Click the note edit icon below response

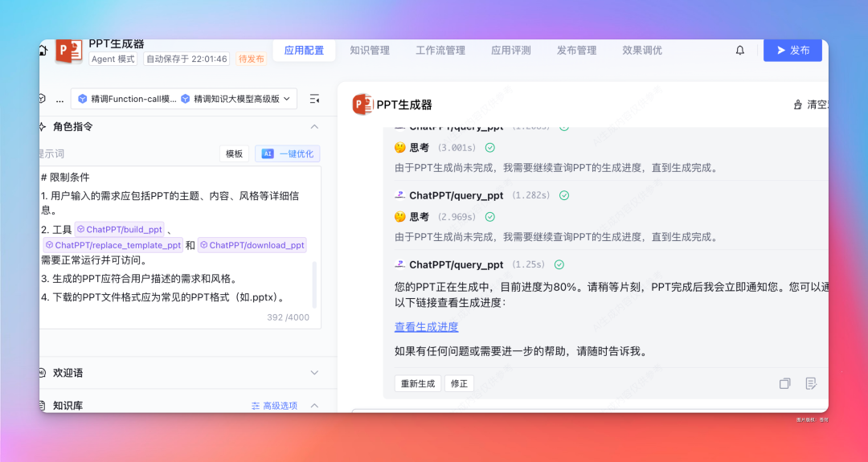click(811, 383)
